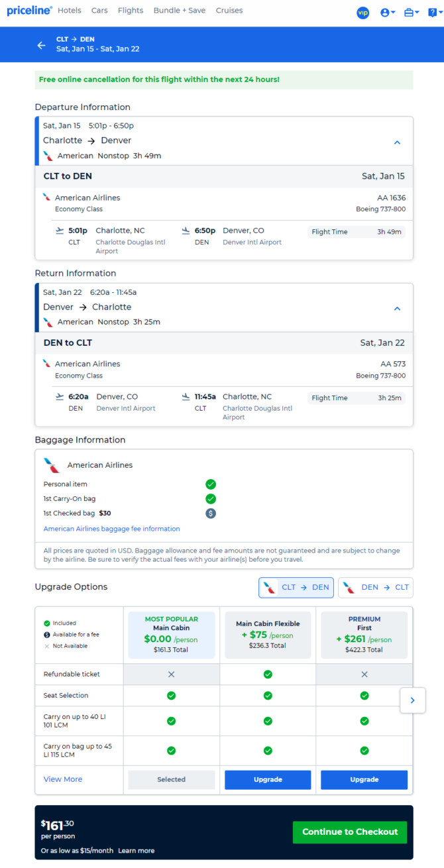
Task: Open the Flights page
Action: (x=131, y=11)
